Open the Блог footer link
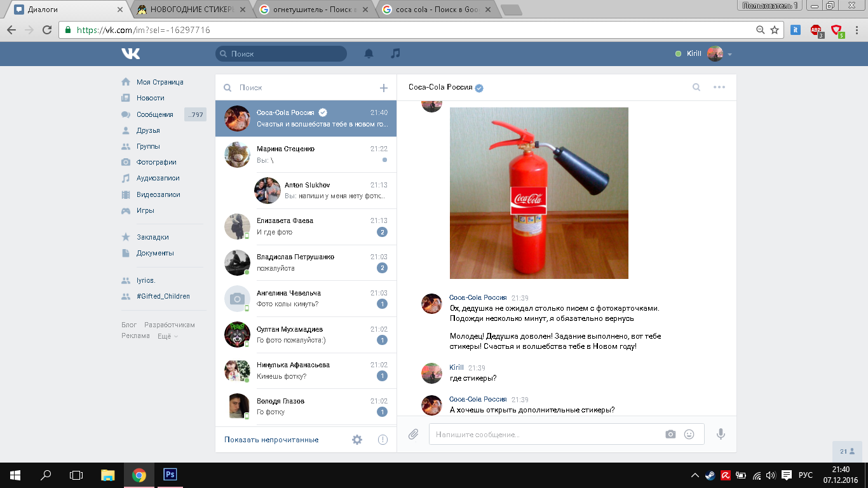 coord(129,325)
